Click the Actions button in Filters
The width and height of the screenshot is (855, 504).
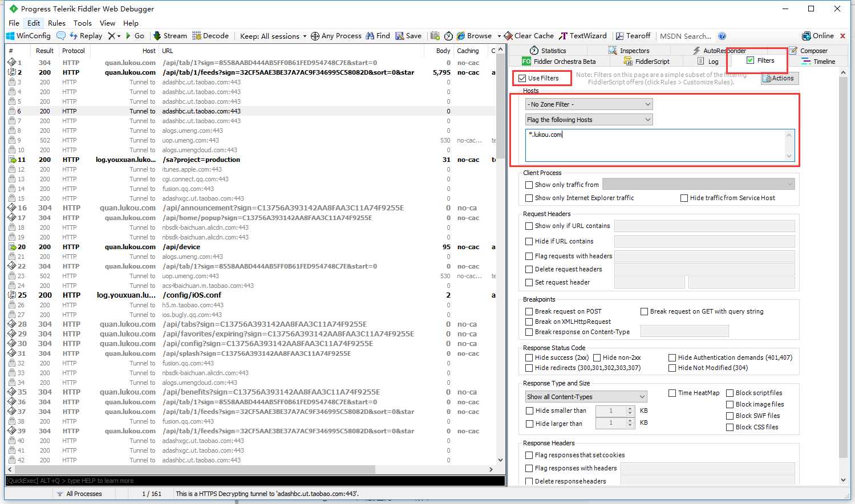coord(780,78)
